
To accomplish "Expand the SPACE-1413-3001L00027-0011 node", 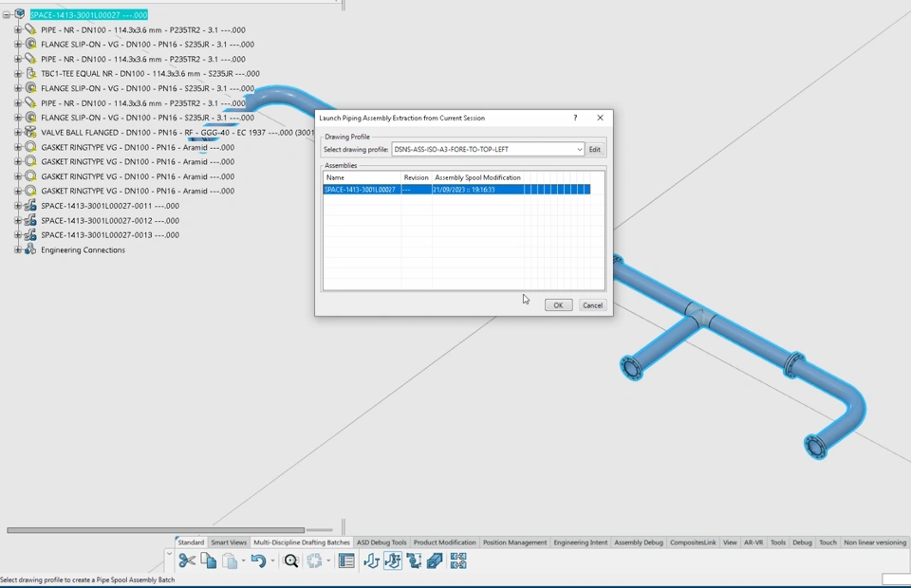I will (18, 206).
